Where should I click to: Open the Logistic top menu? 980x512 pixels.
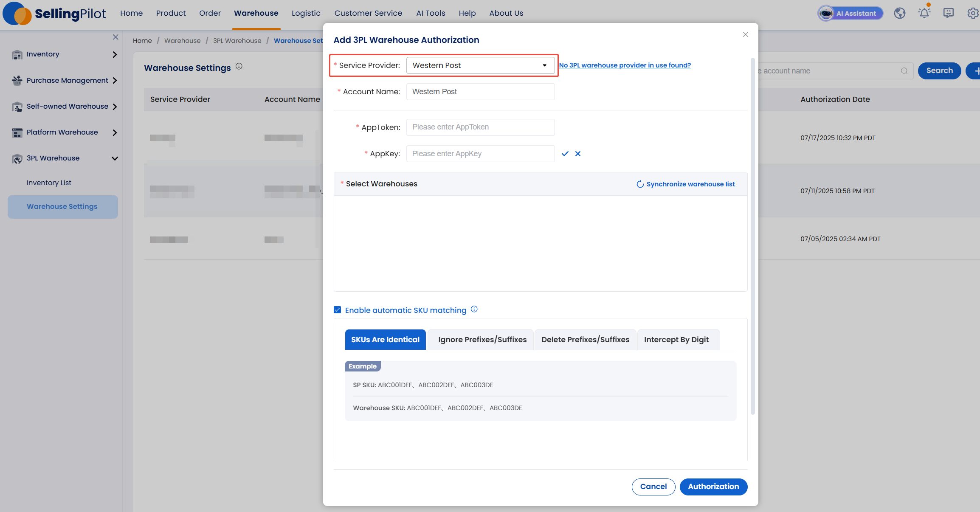(x=306, y=13)
